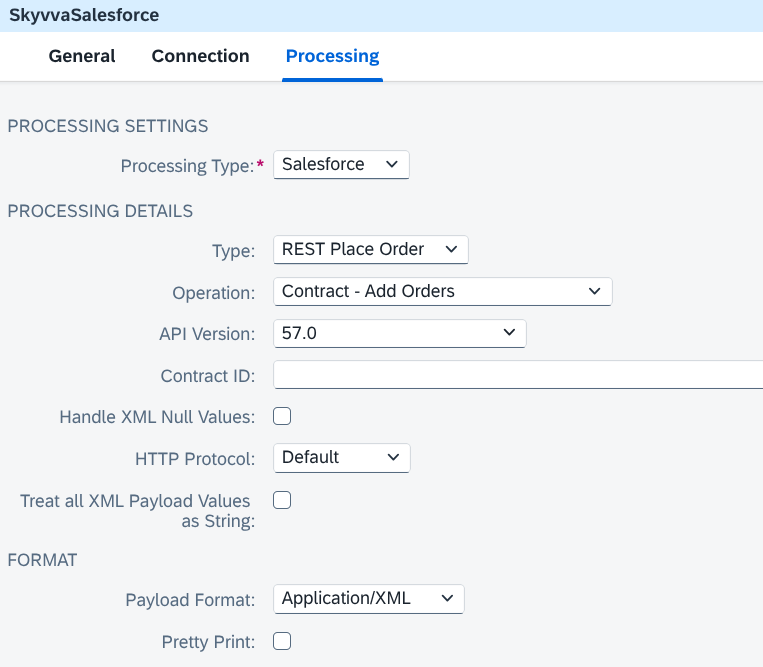This screenshot has width=763, height=667.
Task: Click the Pretty Print label
Action: coord(208,642)
